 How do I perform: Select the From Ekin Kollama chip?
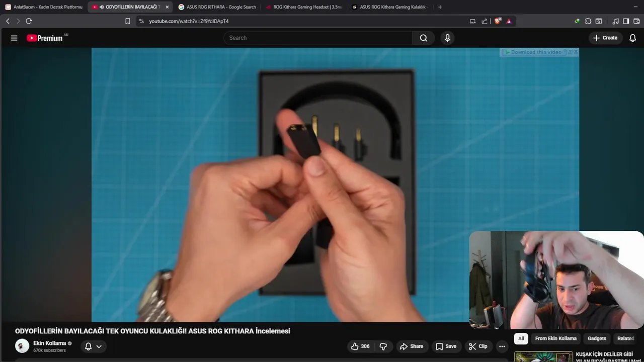click(555, 338)
